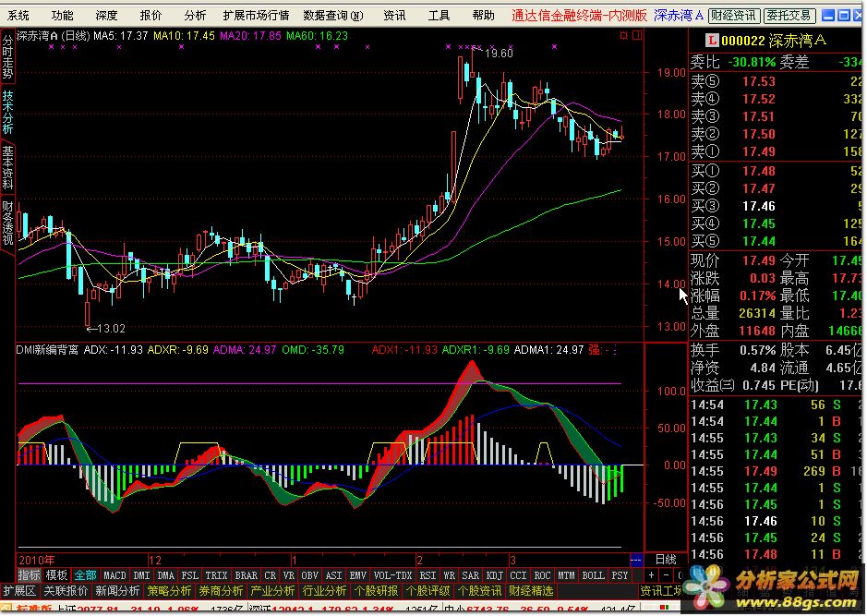
Task: Click the 财经资讯 button
Action: click(x=734, y=16)
